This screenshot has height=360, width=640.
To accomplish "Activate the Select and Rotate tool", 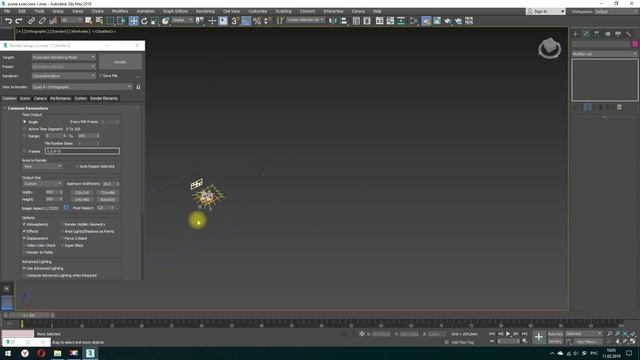I will coord(144,21).
